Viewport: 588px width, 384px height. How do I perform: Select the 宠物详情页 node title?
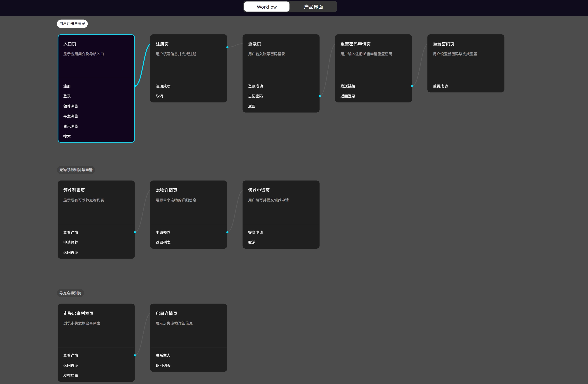tap(166, 190)
